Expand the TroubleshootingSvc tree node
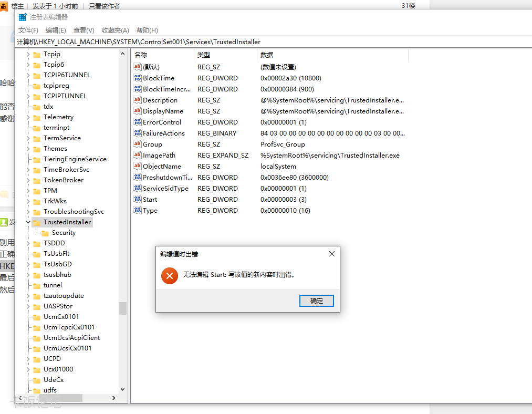532x414 pixels. point(28,212)
